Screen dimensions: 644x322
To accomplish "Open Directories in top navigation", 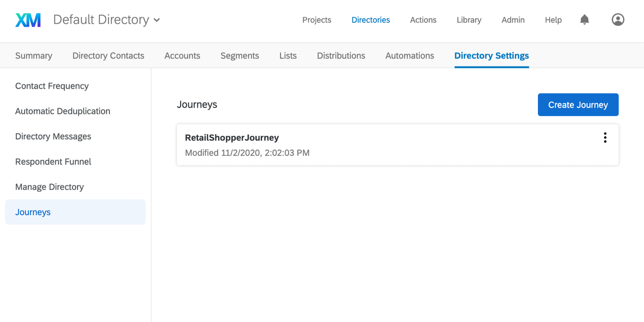I will click(370, 20).
